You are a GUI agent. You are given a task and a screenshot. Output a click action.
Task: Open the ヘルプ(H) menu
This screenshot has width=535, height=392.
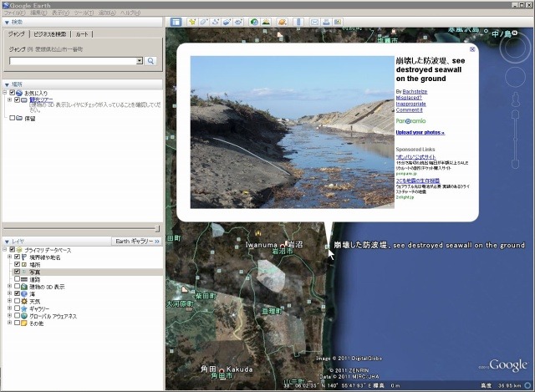tap(130, 13)
